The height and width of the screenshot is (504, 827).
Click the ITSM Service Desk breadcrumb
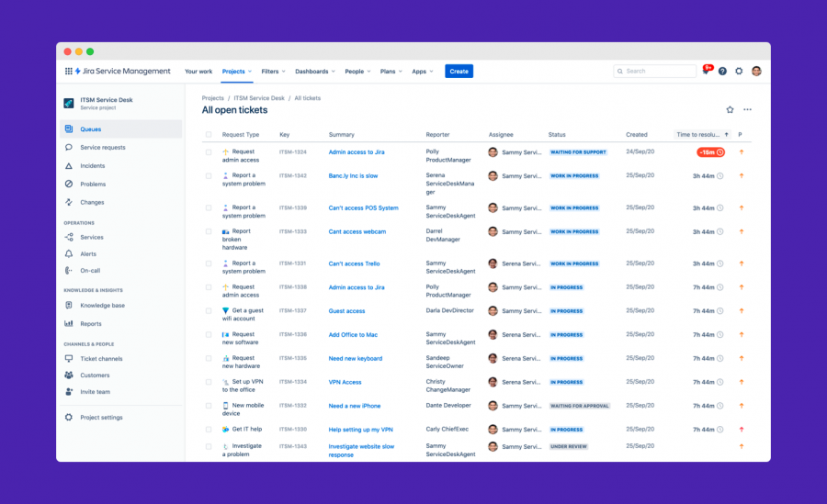click(259, 98)
